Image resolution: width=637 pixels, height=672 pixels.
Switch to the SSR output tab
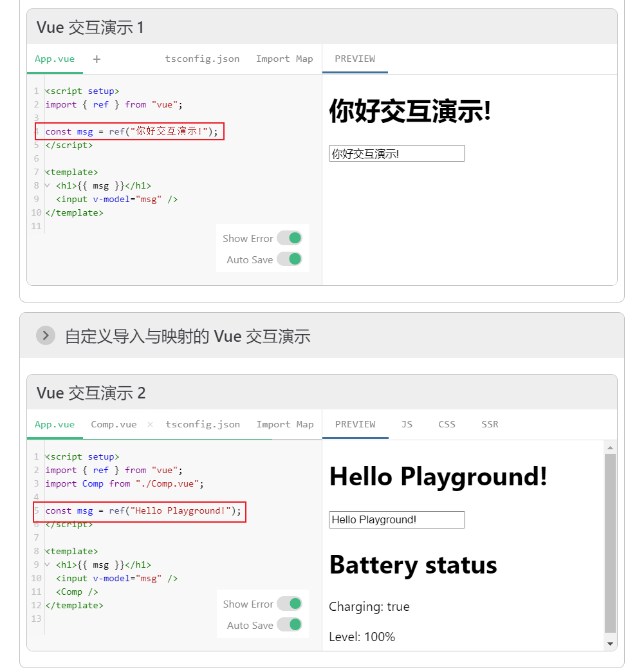point(490,424)
